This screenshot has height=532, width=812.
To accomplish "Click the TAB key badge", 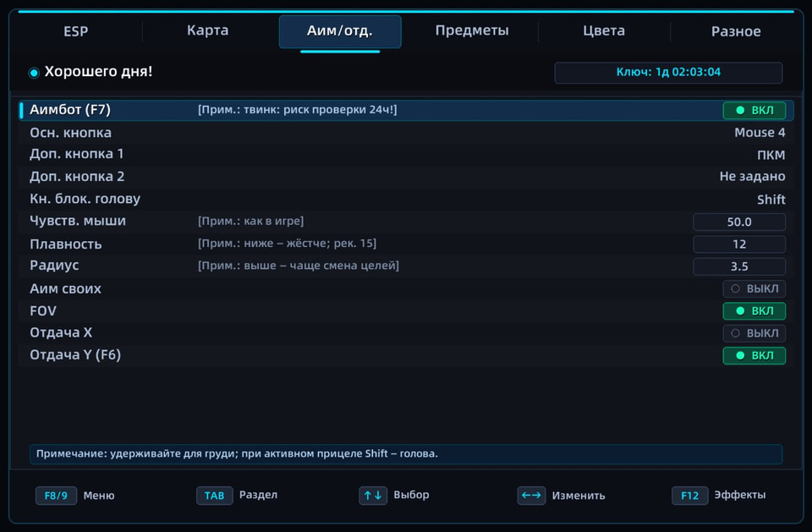I will (x=214, y=496).
